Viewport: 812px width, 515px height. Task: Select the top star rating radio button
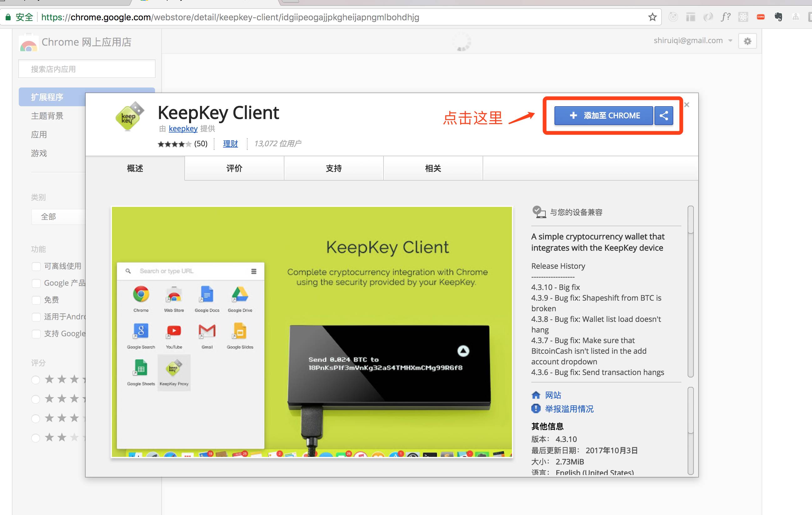(36, 380)
